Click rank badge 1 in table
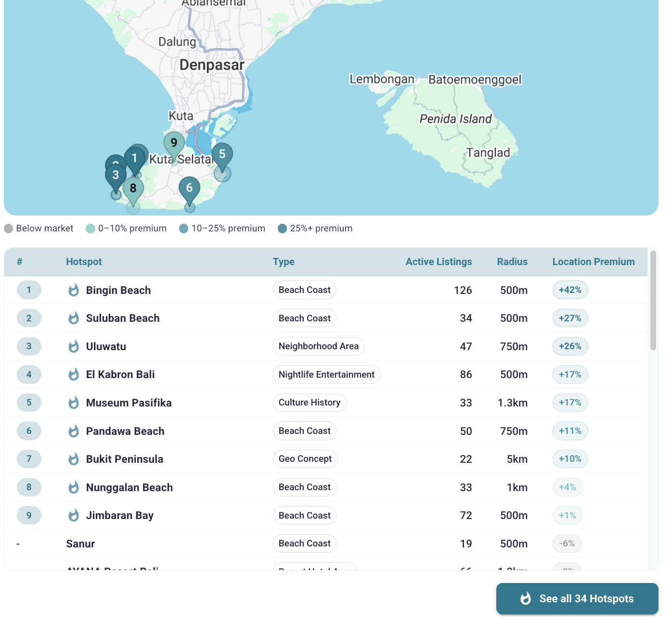 (29, 290)
